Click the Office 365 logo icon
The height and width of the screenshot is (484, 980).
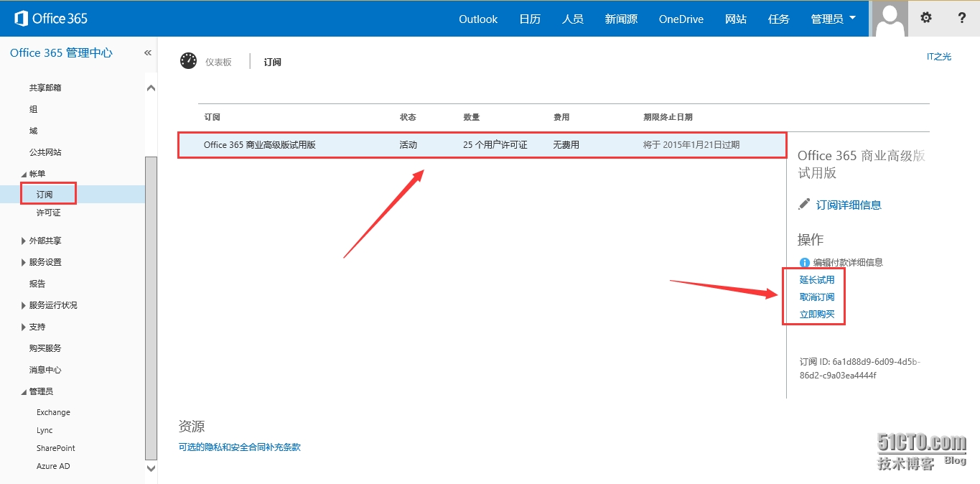pyautogui.click(x=21, y=19)
